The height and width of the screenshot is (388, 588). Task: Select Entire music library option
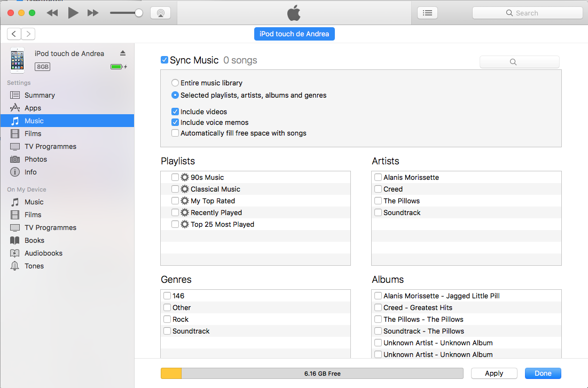tap(175, 83)
